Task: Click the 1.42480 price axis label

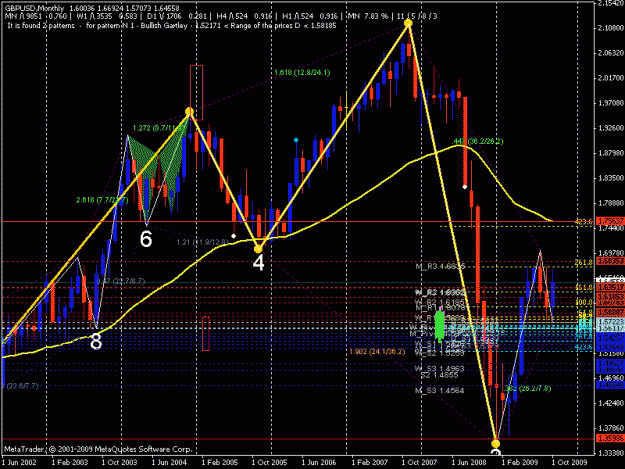Action: [x=611, y=403]
